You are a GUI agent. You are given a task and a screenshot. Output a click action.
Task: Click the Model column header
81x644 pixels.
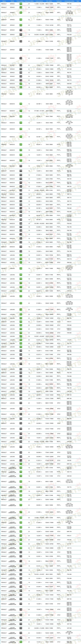click(12, 1)
